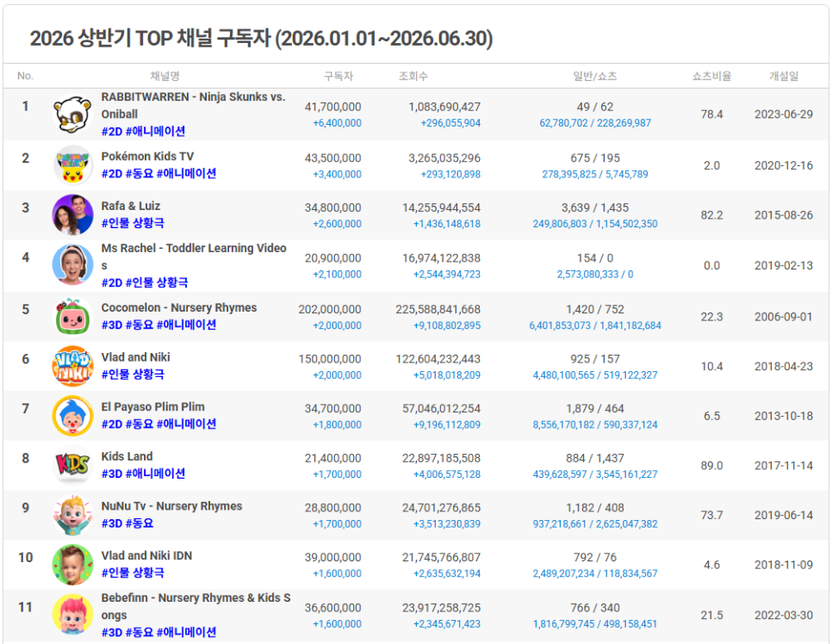Image resolution: width=832 pixels, height=644 pixels.
Task: Click #인물 상황극 tag under Vlad and Niki
Action: [x=133, y=374]
